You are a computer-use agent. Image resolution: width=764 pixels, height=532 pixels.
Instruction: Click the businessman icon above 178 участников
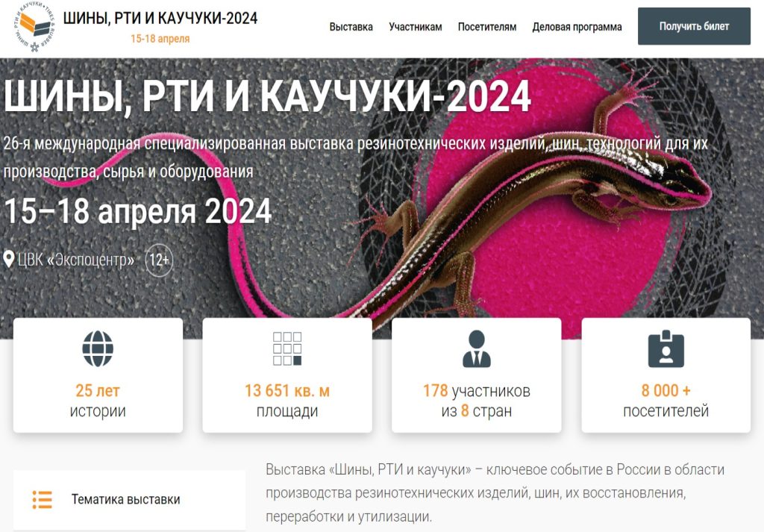(477, 348)
